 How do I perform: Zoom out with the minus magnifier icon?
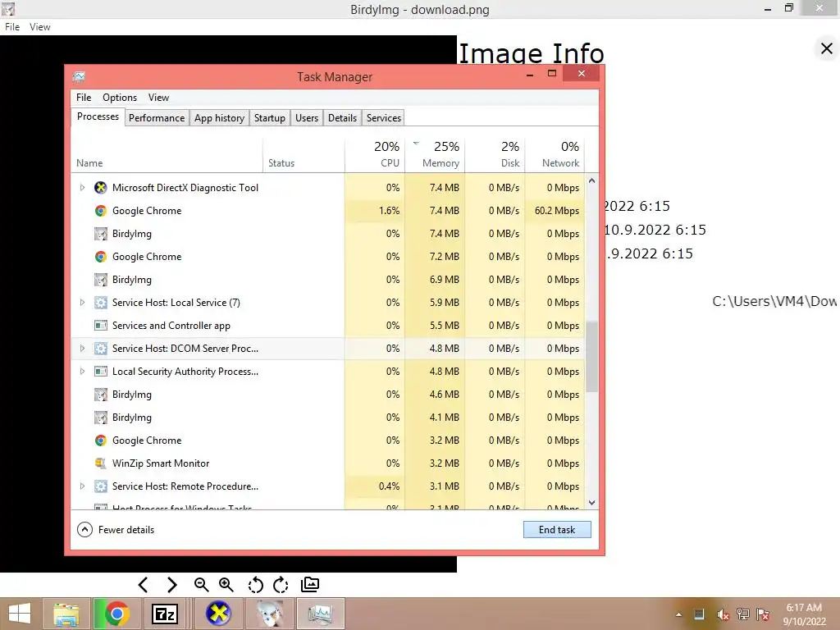[x=202, y=584]
